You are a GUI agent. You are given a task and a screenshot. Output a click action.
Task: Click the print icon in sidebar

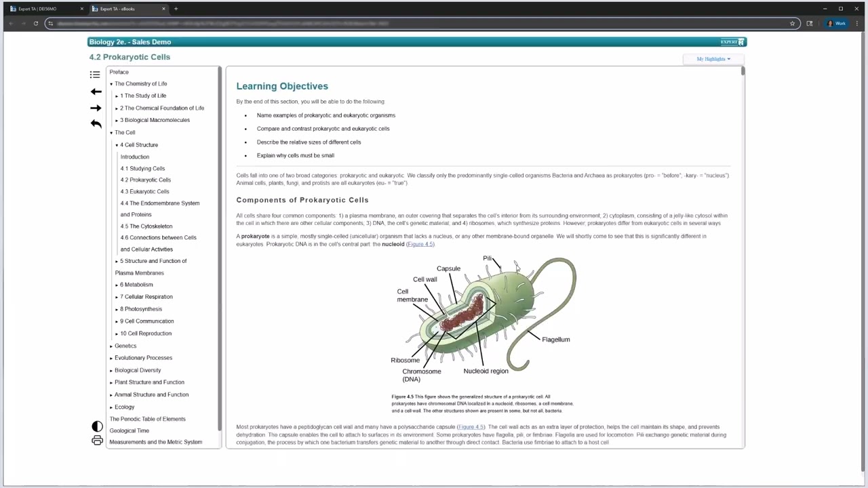(x=97, y=441)
